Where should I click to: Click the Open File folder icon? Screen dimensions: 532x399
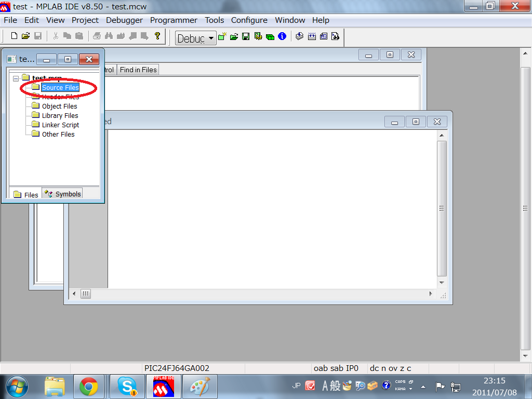coord(26,36)
